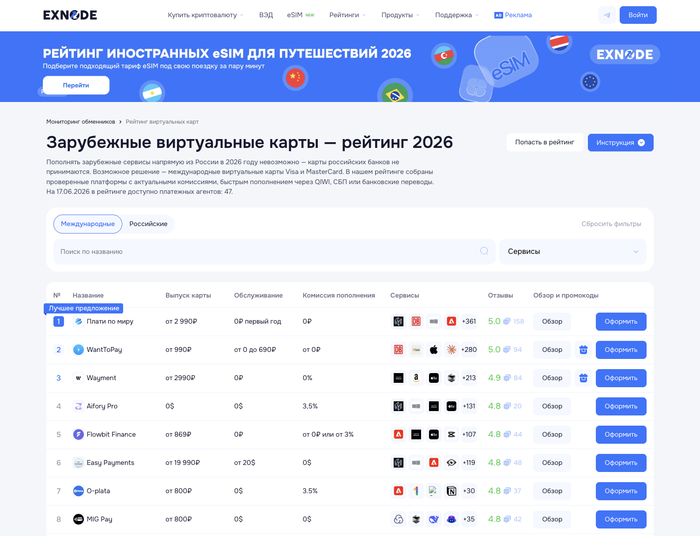Click the Easy Payments logo icon

click(x=78, y=463)
